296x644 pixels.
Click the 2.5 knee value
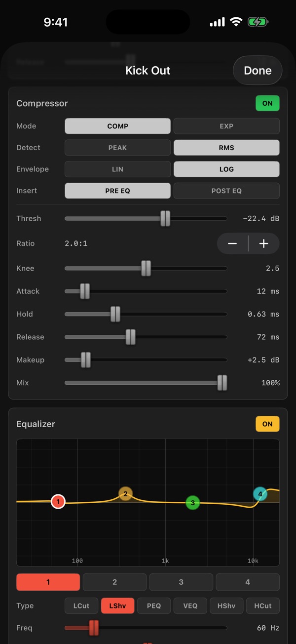point(272,269)
